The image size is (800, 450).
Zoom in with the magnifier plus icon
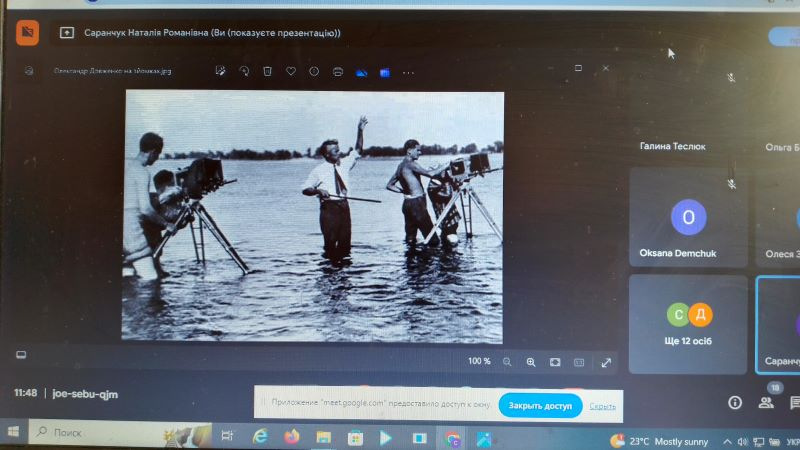531,362
